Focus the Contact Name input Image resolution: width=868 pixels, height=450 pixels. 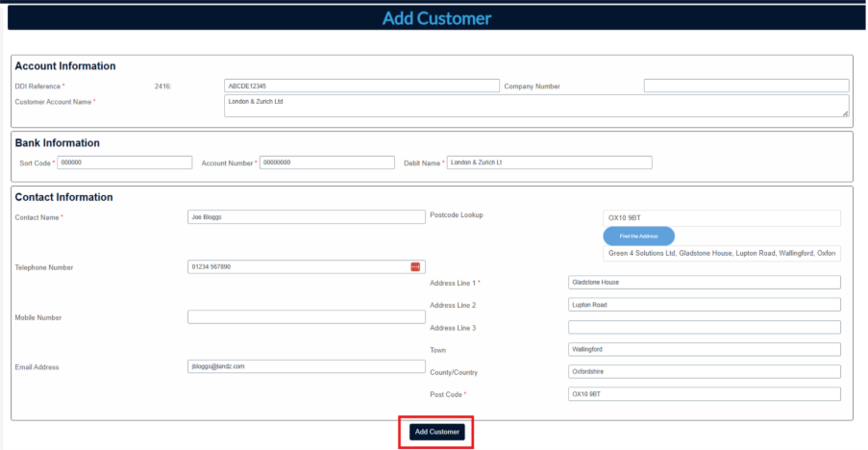[306, 217]
